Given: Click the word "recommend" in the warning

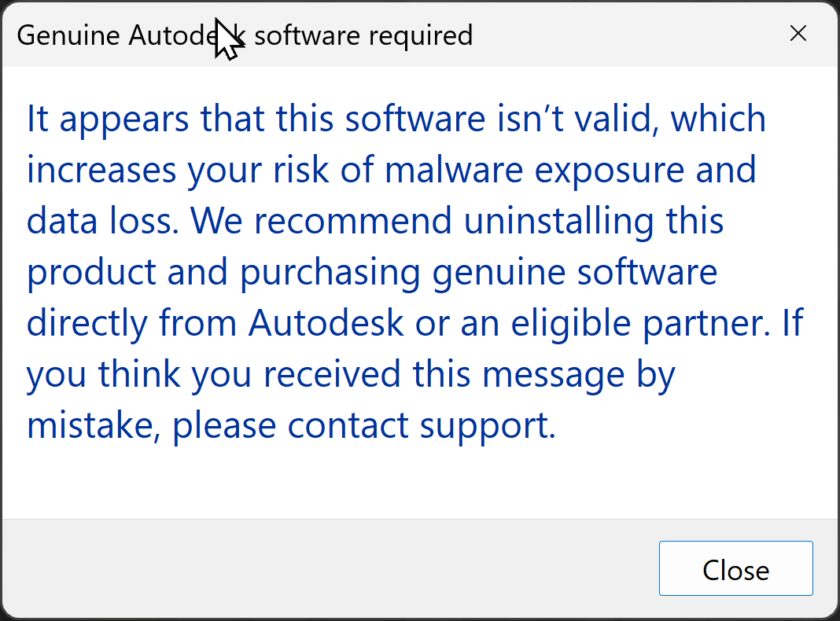Looking at the screenshot, I should click(x=352, y=221).
